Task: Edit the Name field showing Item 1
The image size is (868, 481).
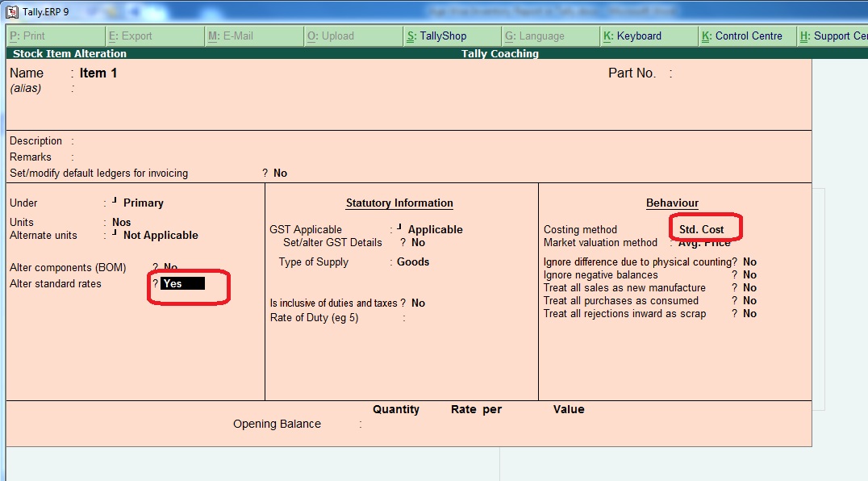Action: pyautogui.click(x=98, y=73)
